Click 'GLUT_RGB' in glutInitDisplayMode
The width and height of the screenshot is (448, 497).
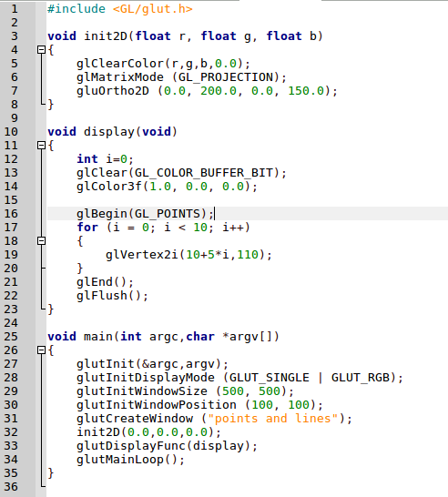(361, 378)
